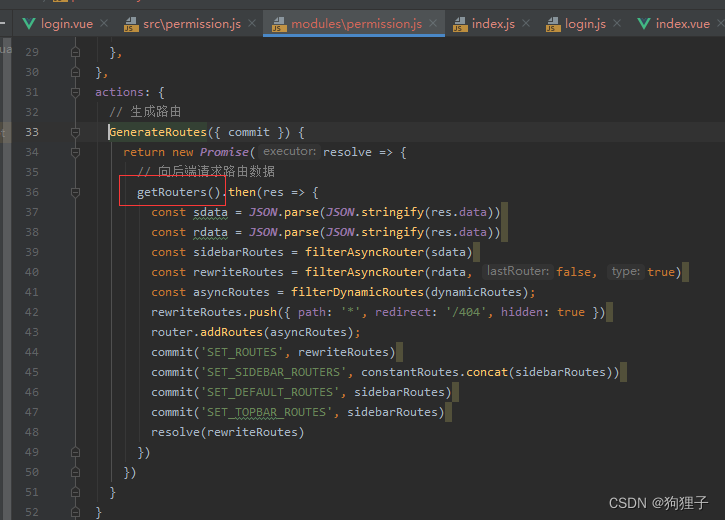Screen dimensions: 725x520
Task: Close the src\permission.js tab
Action: [252, 23]
